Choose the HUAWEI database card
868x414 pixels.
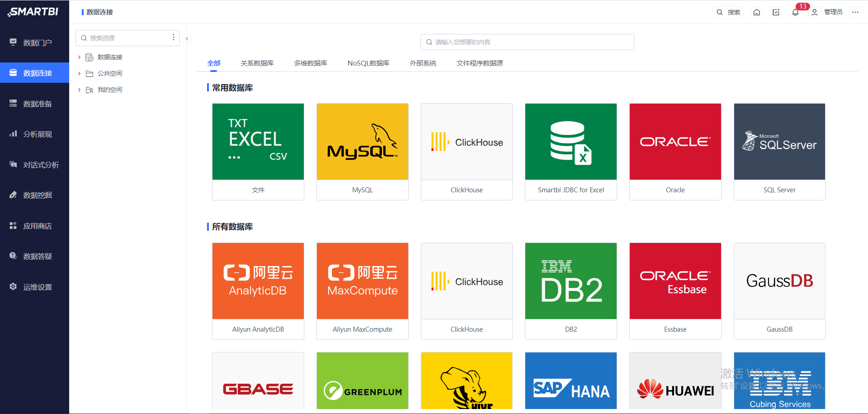click(675, 381)
